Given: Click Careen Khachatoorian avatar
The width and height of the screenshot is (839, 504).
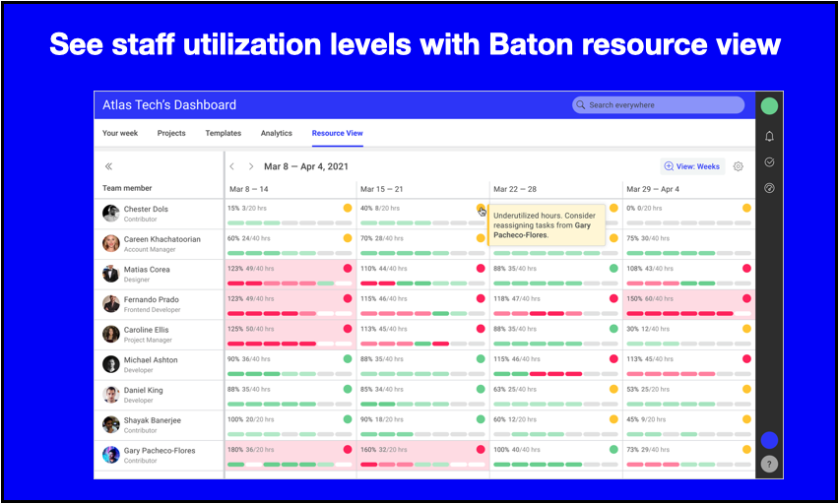Looking at the screenshot, I should point(110,243).
